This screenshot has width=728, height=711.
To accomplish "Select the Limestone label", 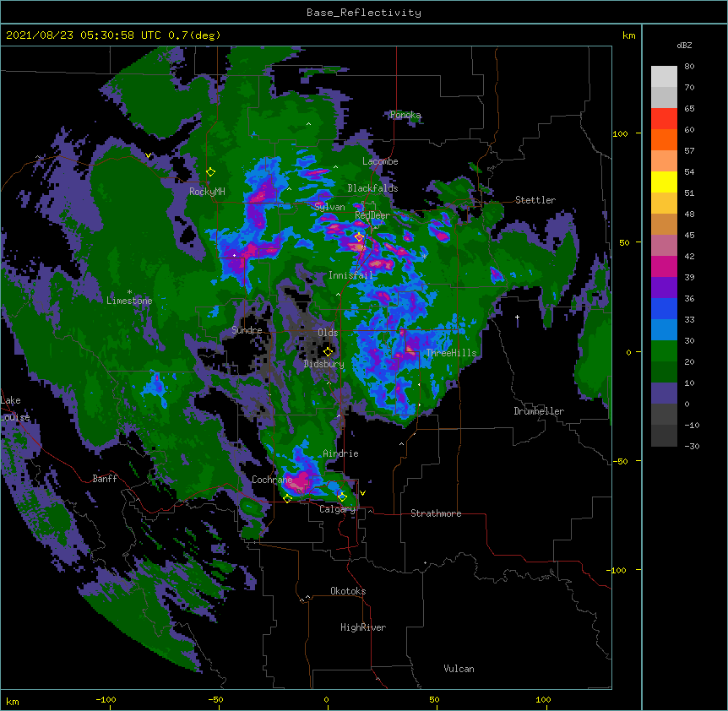I will pyautogui.click(x=129, y=301).
